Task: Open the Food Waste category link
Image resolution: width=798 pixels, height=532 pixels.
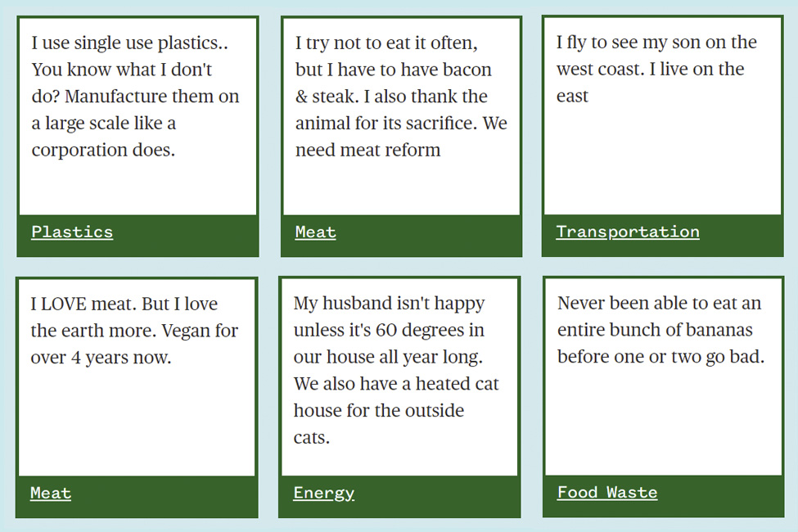Action: pos(607,492)
